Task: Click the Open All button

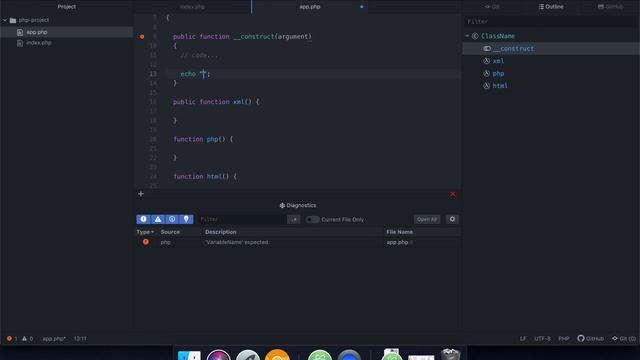Action: click(427, 220)
